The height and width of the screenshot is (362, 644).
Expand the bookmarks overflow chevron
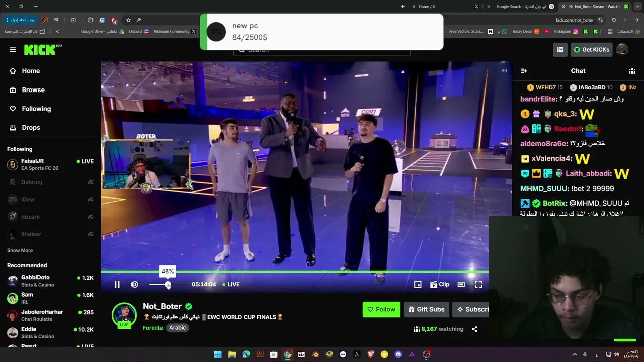coord(57,31)
